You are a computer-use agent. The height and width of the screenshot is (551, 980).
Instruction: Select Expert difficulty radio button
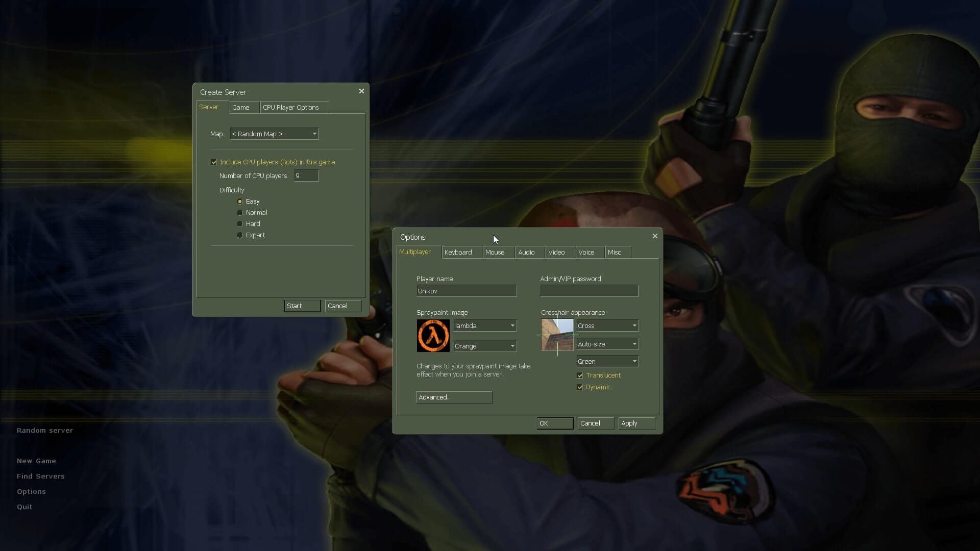click(240, 235)
